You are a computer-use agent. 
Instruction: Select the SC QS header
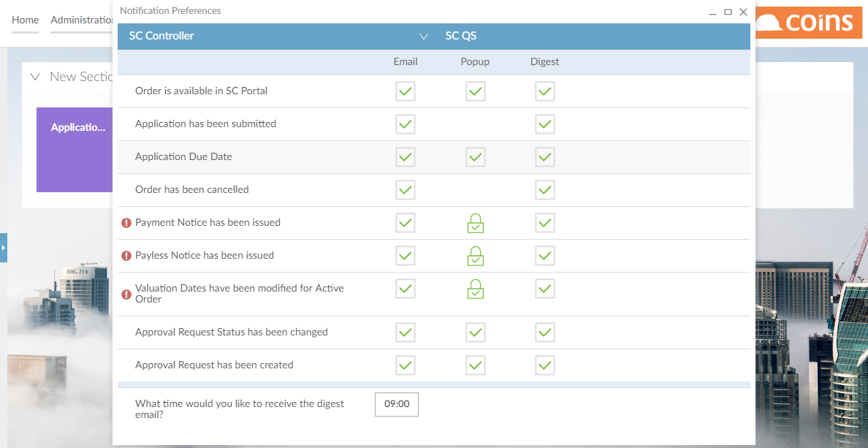click(460, 37)
